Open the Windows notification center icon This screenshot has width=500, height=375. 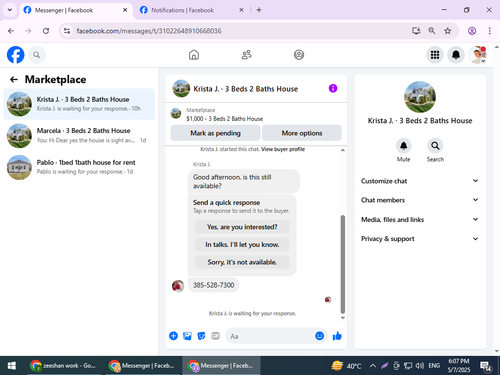pyautogui.click(x=485, y=366)
